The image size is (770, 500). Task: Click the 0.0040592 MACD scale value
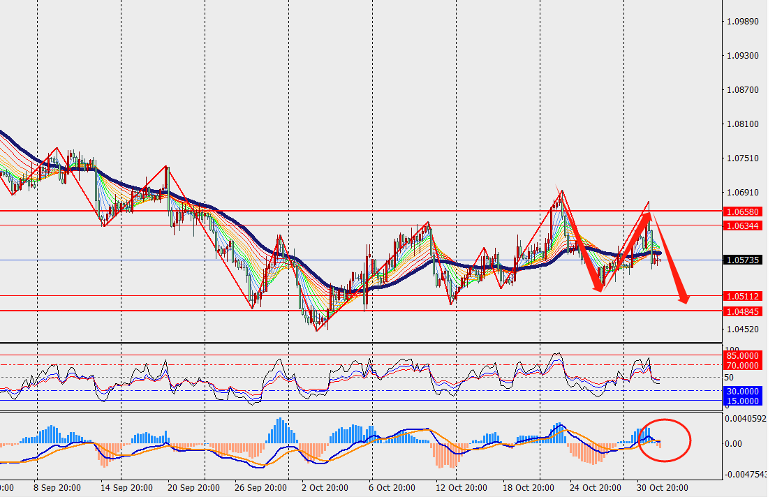[x=745, y=418]
